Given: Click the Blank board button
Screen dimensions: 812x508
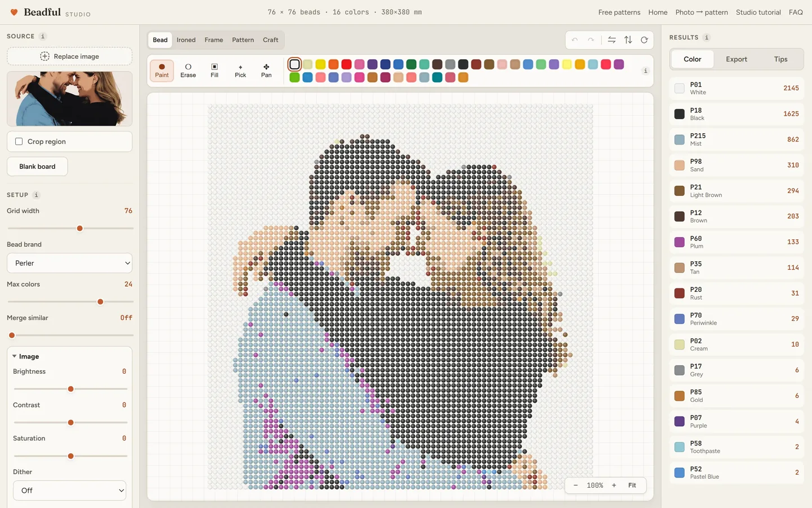Looking at the screenshot, I should [x=37, y=167].
